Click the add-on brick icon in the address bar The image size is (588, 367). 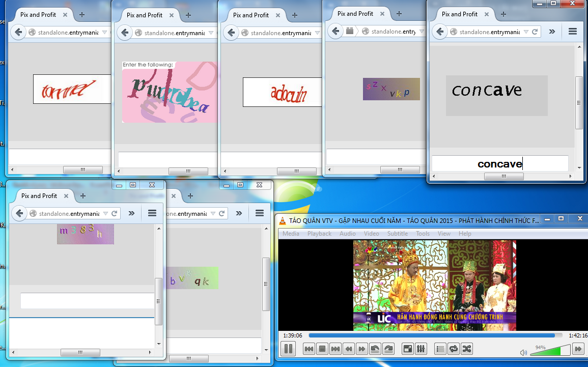350,31
